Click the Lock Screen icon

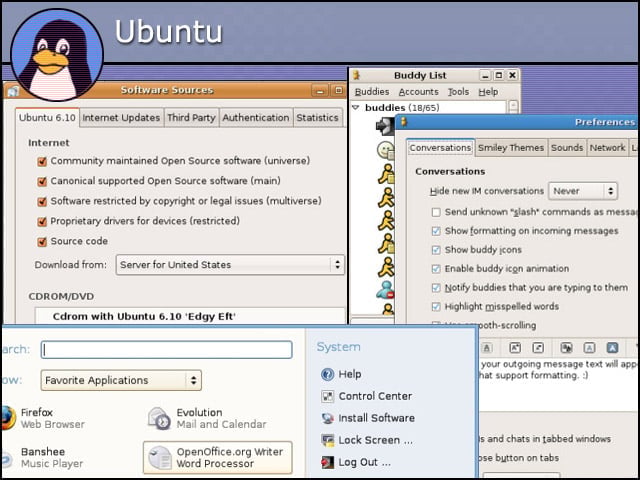(327, 440)
